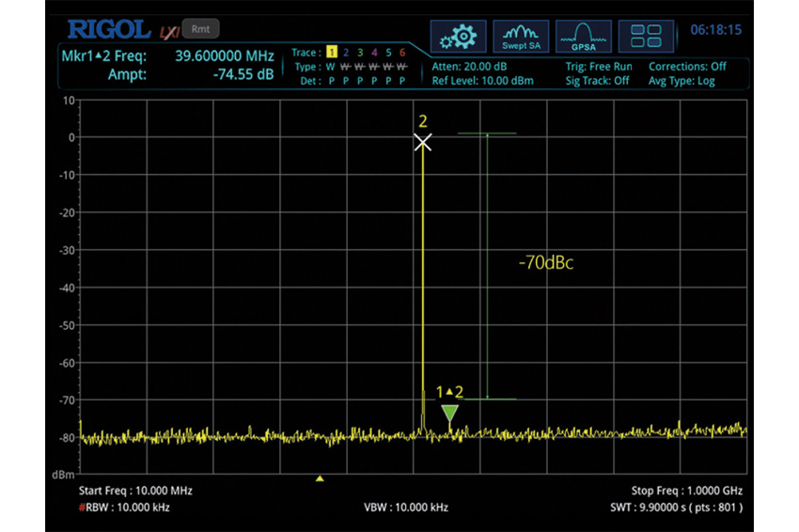This screenshot has width=799, height=532.
Task: Tap the 1▲2 delta marker label
Action: pyautogui.click(x=449, y=392)
